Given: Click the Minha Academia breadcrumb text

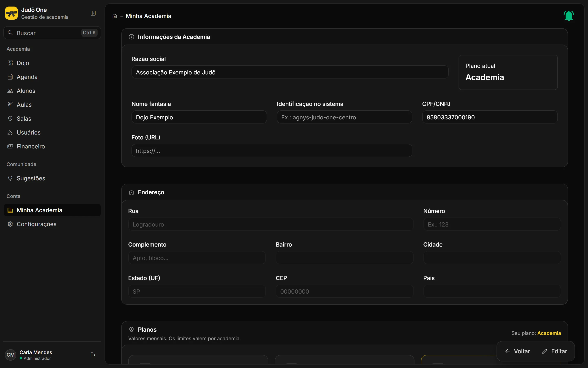Looking at the screenshot, I should coord(148,16).
